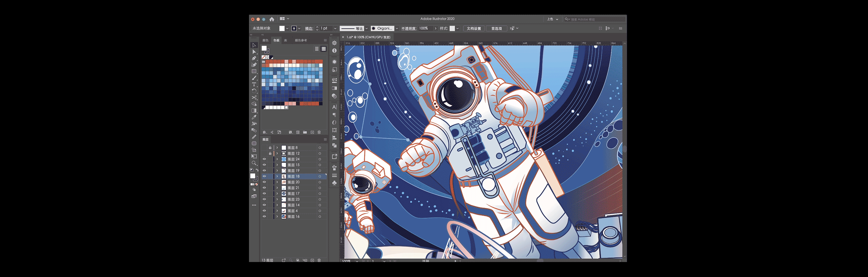
Task: Open the Properties panel wheel icon
Action: [x=334, y=43]
